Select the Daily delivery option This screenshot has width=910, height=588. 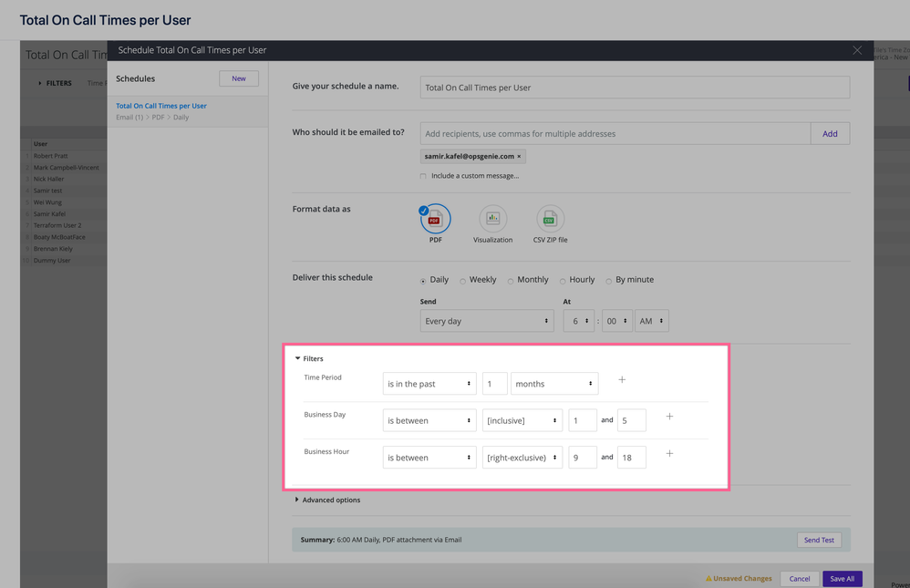[x=423, y=281]
